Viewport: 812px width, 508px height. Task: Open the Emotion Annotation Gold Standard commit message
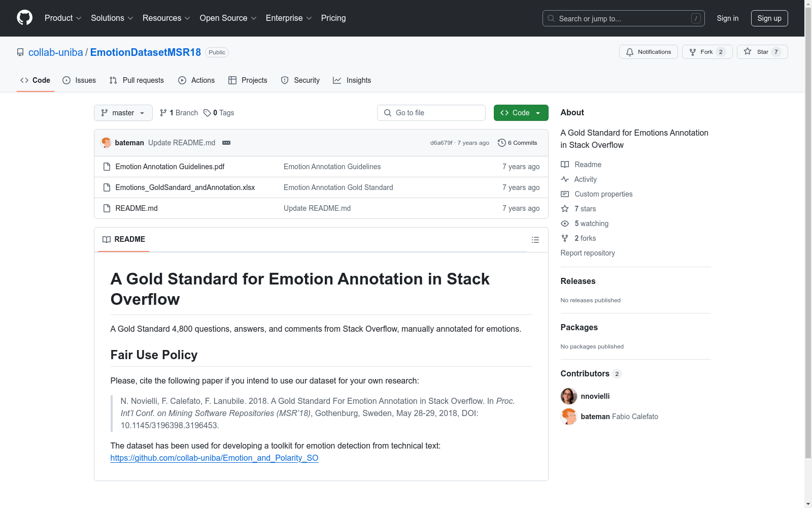339,187
